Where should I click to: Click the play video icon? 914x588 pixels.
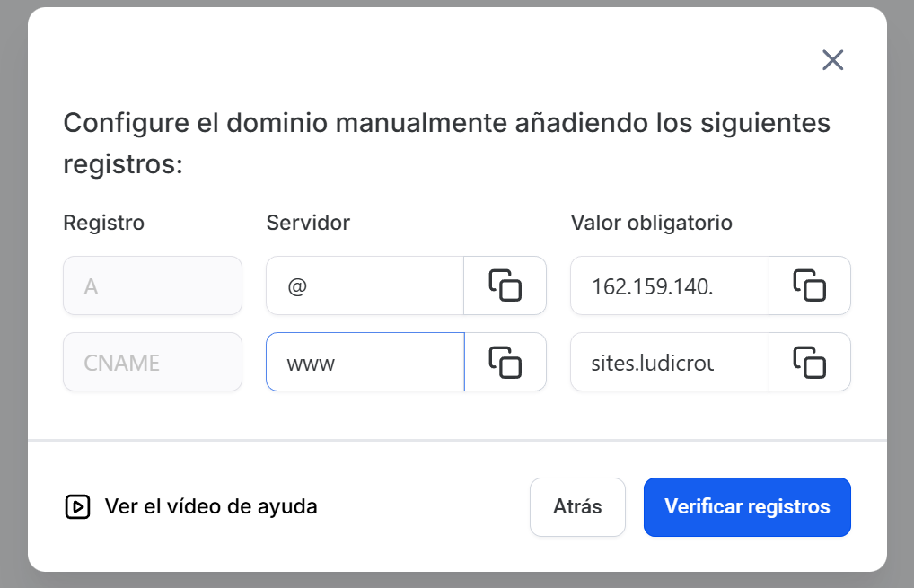click(x=78, y=507)
